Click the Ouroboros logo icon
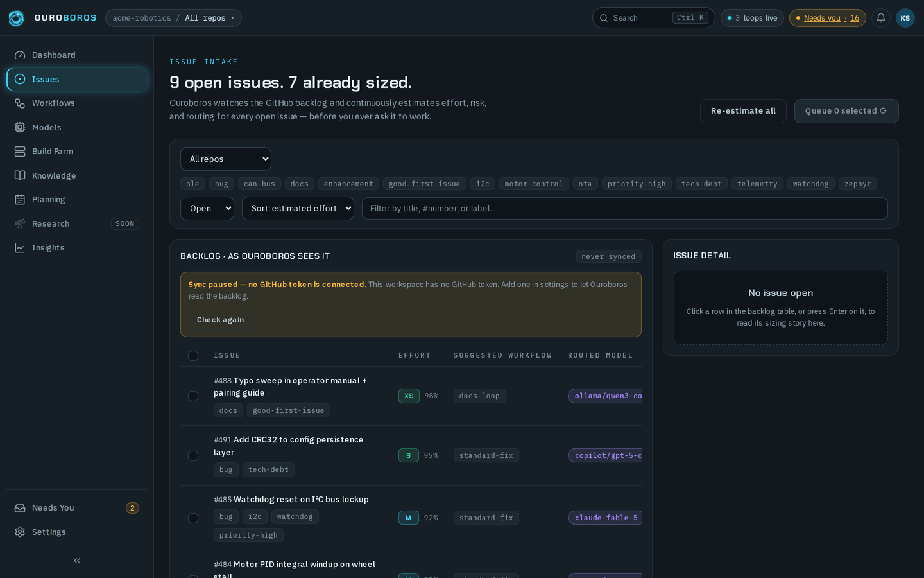924x578 pixels. click(17, 18)
